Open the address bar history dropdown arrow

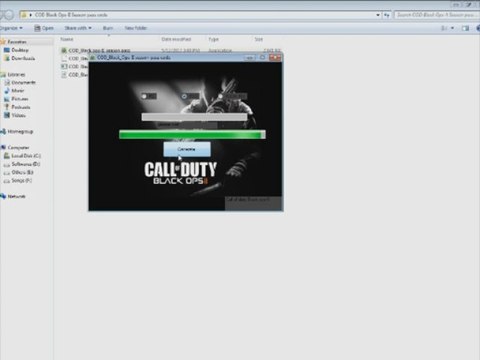(378, 15)
